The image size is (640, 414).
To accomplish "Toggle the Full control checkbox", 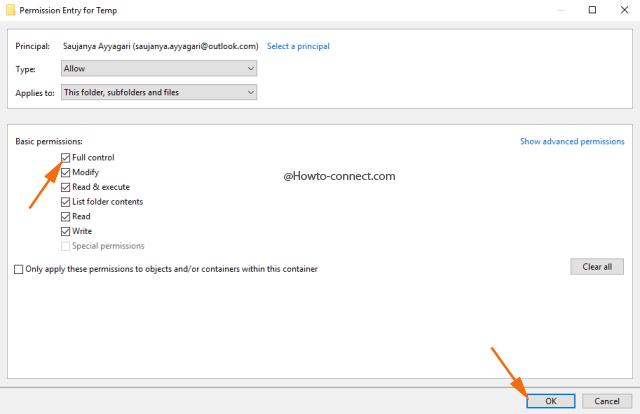I will [x=66, y=158].
